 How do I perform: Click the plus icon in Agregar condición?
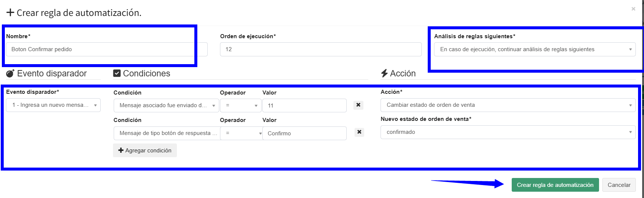(x=121, y=151)
